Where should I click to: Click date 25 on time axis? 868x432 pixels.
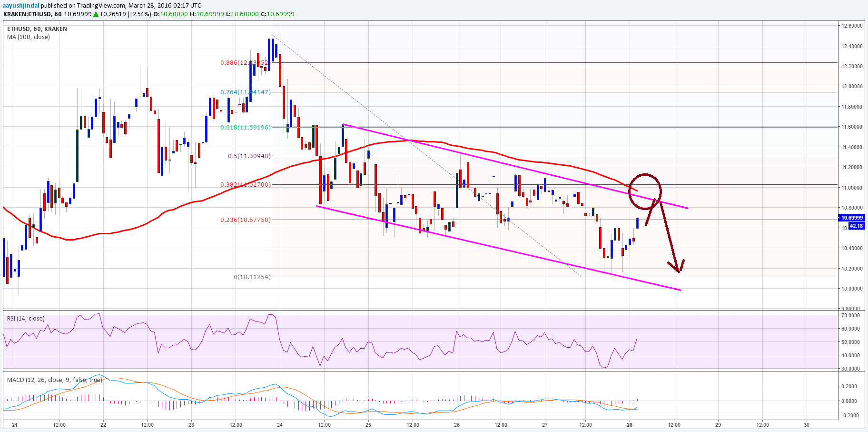(x=368, y=425)
